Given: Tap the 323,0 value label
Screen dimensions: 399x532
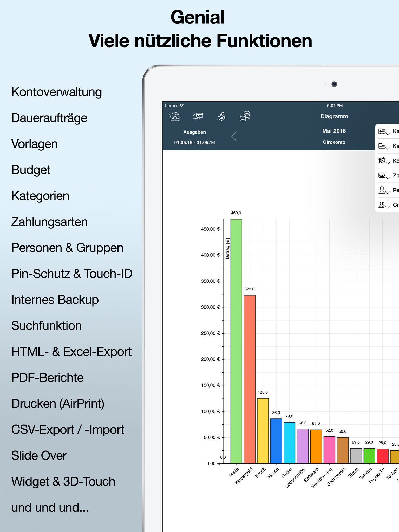Looking at the screenshot, I should 250,289.
